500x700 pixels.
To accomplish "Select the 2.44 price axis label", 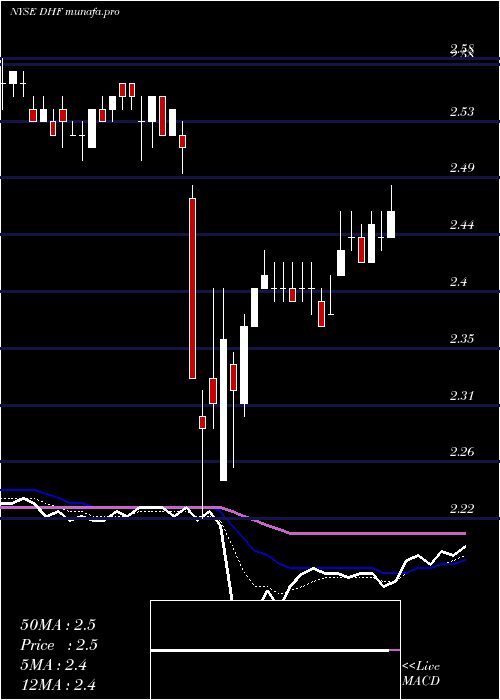I will point(462,225).
